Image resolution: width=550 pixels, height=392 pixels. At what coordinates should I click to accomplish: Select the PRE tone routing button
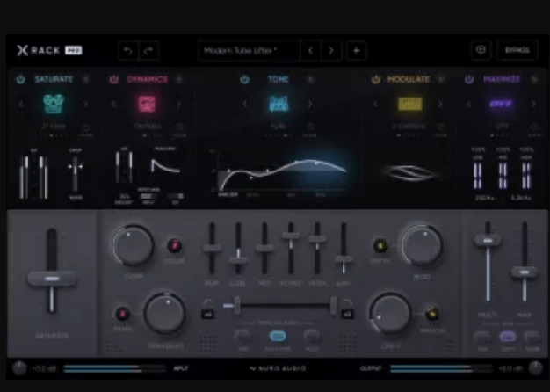click(242, 337)
